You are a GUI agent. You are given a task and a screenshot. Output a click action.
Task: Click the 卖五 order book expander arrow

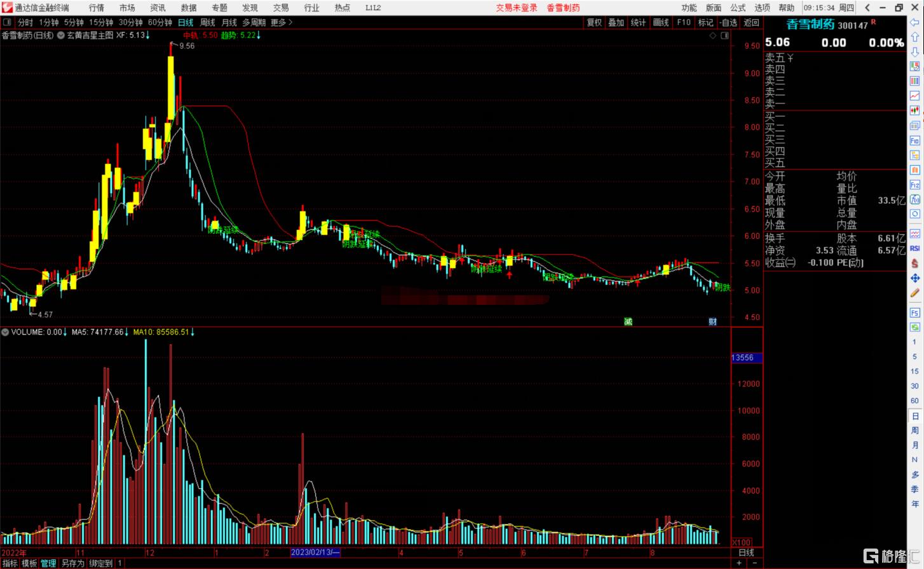click(791, 58)
